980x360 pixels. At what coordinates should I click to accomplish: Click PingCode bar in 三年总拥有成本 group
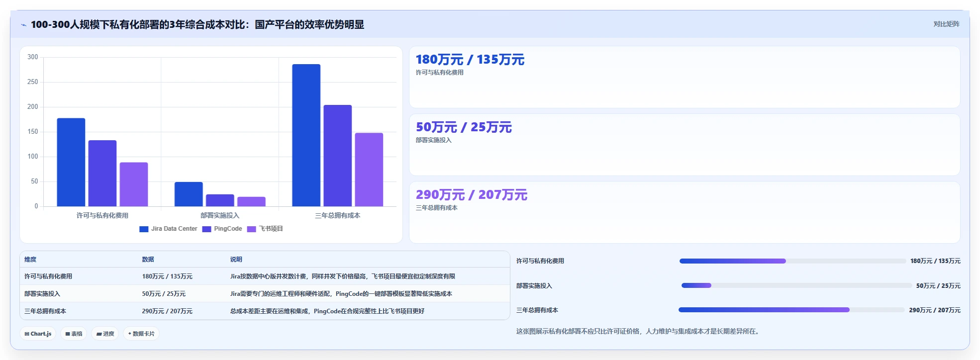pos(338,156)
